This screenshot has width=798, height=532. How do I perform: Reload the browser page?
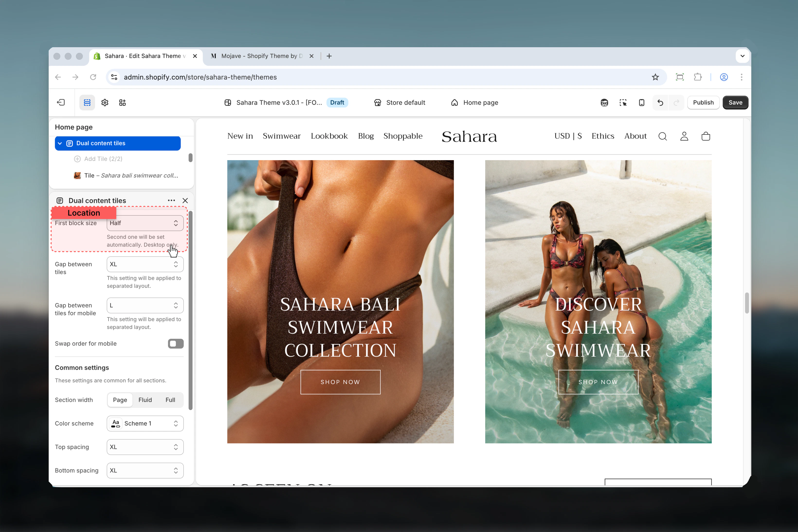[x=93, y=77]
